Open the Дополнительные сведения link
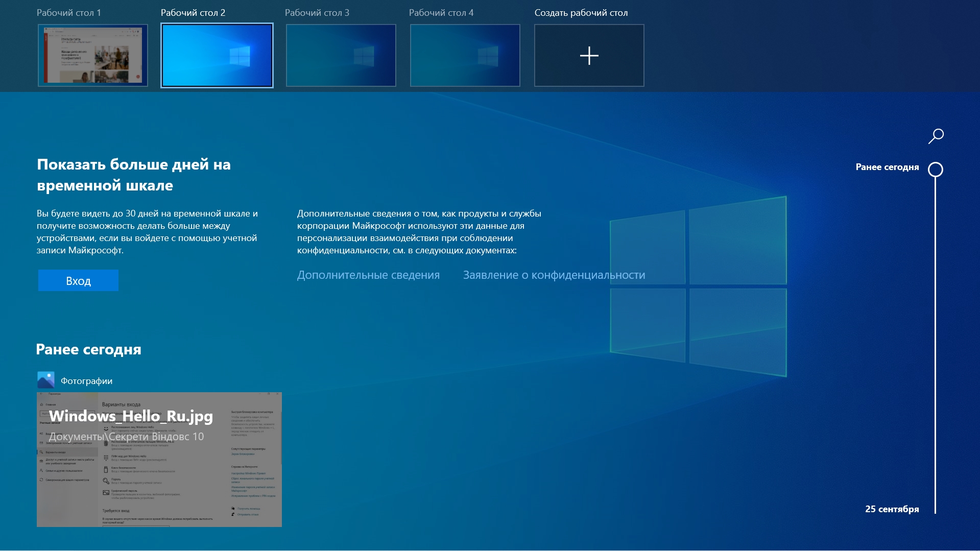Image resolution: width=980 pixels, height=551 pixels. coord(368,275)
